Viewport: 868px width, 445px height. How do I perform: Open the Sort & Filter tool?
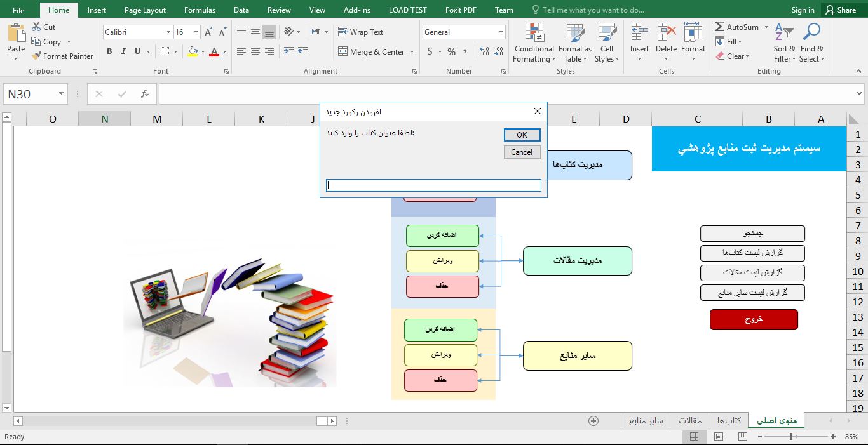(784, 33)
